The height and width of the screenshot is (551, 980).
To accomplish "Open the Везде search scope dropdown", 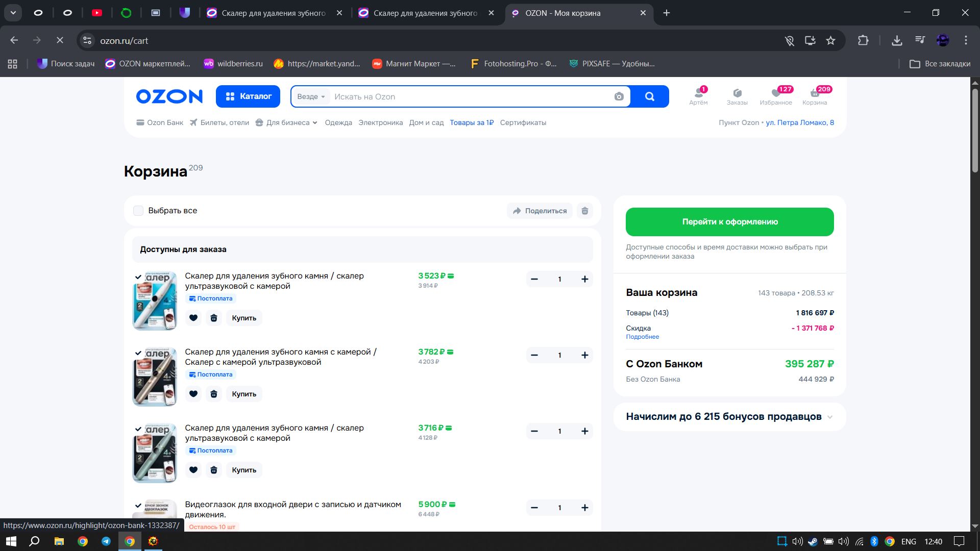I will 311,96.
